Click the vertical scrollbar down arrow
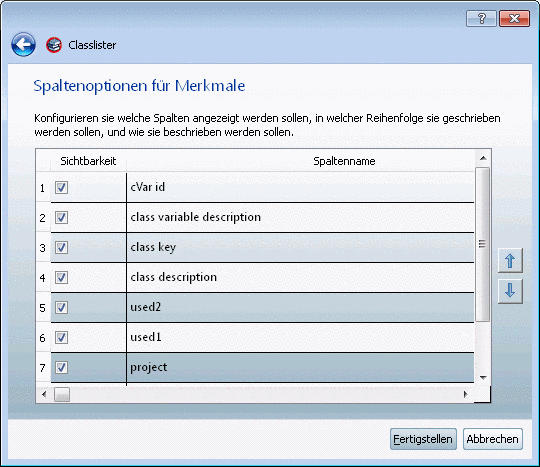The image size is (540, 467). 483,377
